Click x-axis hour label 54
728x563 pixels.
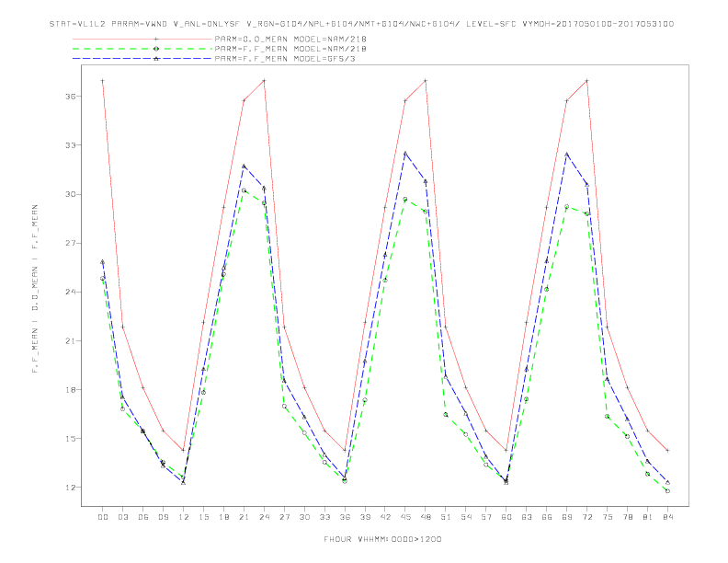click(466, 517)
